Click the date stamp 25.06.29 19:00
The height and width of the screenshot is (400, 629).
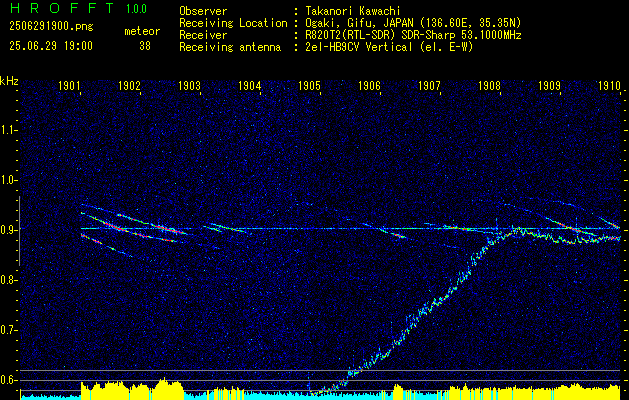[51, 45]
